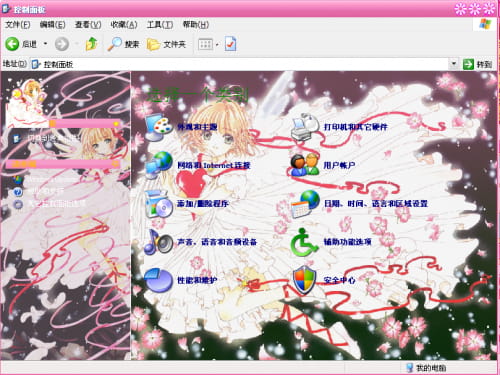Open 网络和 Internet 连接 globe icon
Viewport: 500px width, 375px height.
(x=159, y=165)
